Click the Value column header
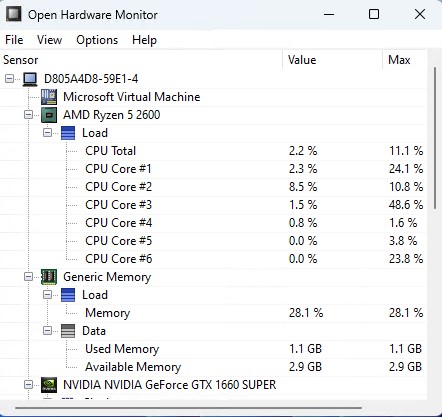Image resolution: width=442 pixels, height=417 pixels. (x=333, y=60)
